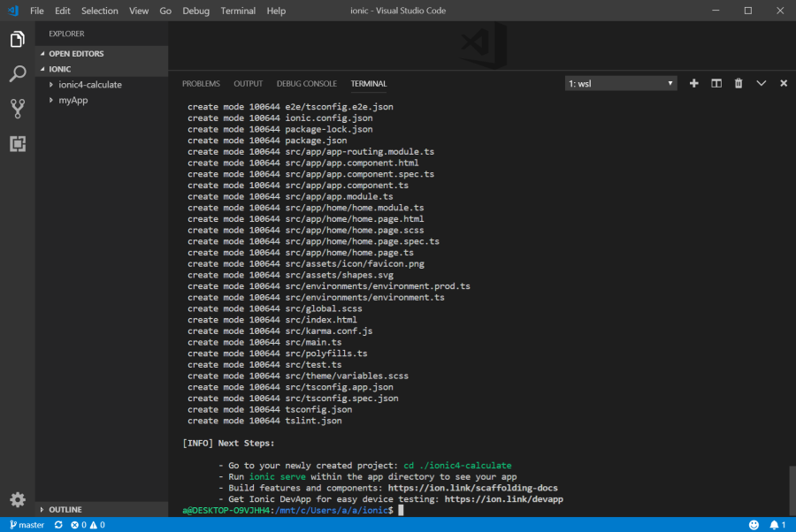Image resolution: width=796 pixels, height=532 pixels.
Task: Click the master branch indicator
Action: pyautogui.click(x=26, y=525)
